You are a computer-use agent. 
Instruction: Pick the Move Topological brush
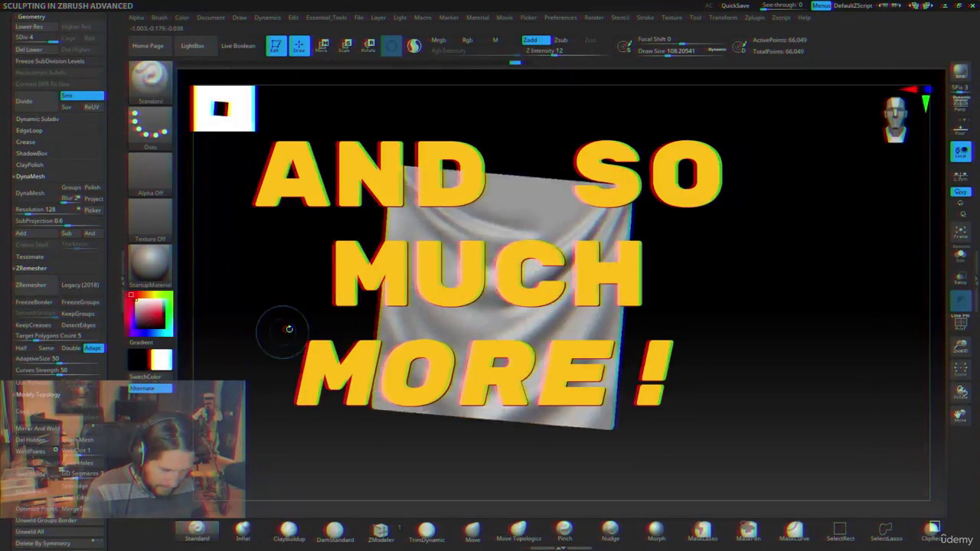pyautogui.click(x=518, y=532)
